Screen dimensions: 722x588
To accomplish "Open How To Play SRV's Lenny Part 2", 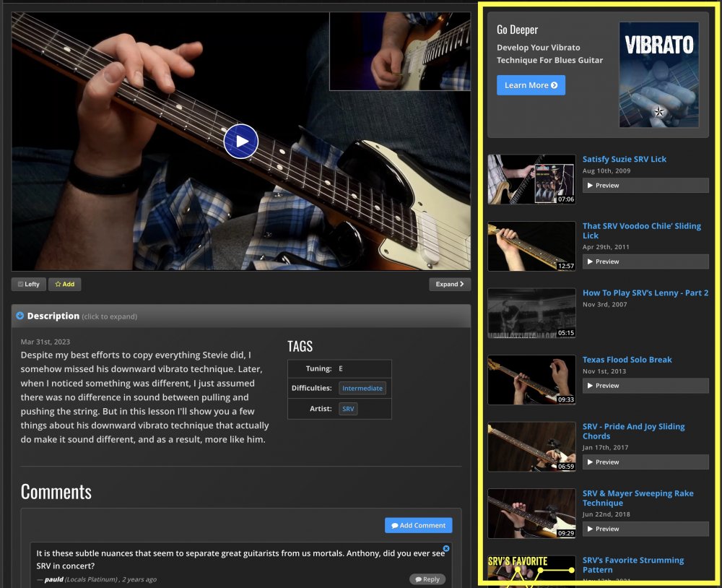I will [645, 293].
